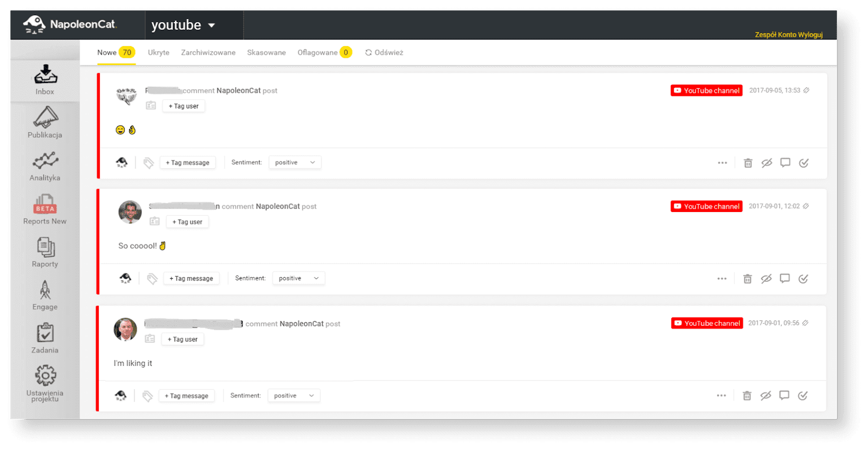Open sentiment dropdown for 'I'm liking it' comment

point(294,396)
